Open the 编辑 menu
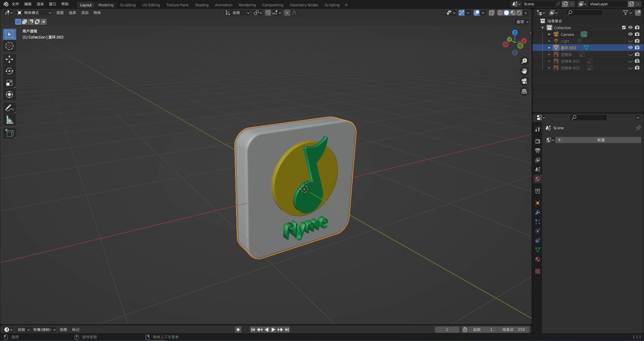This screenshot has height=341, width=644. (x=28, y=4)
